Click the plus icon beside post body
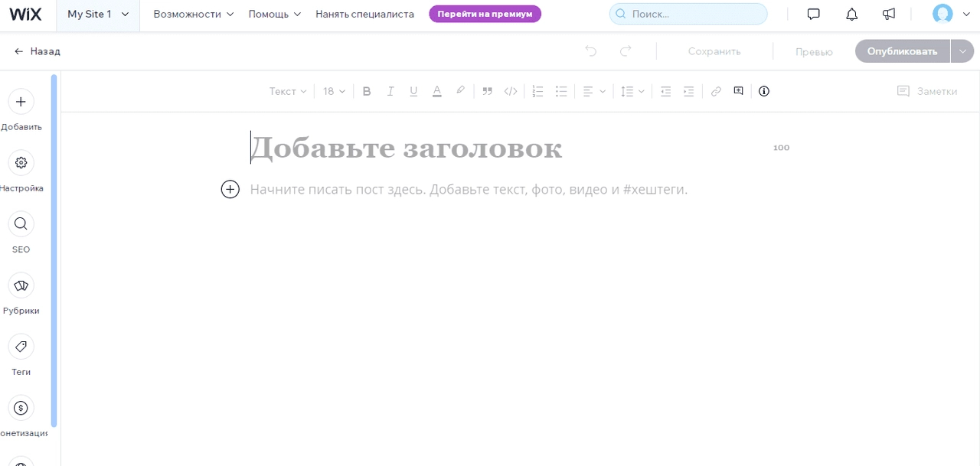 [x=230, y=189]
